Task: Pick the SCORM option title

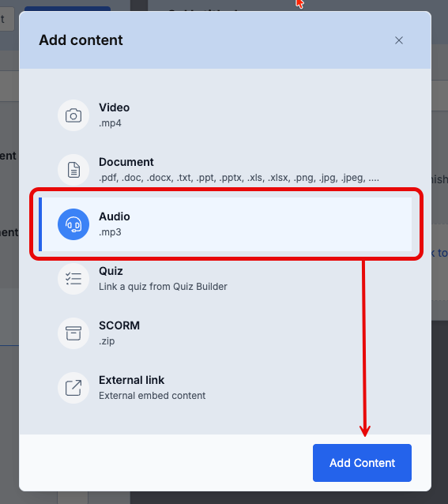Action: [119, 325]
